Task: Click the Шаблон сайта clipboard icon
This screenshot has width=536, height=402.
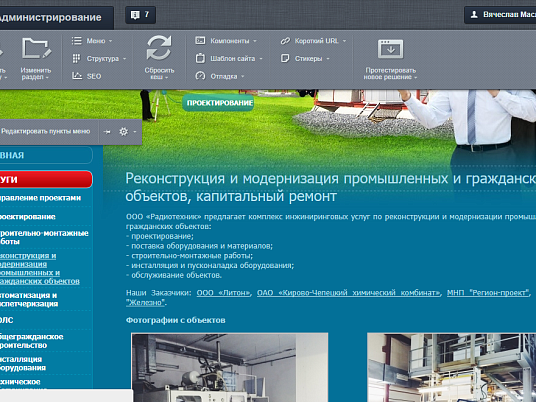Action: (x=200, y=58)
